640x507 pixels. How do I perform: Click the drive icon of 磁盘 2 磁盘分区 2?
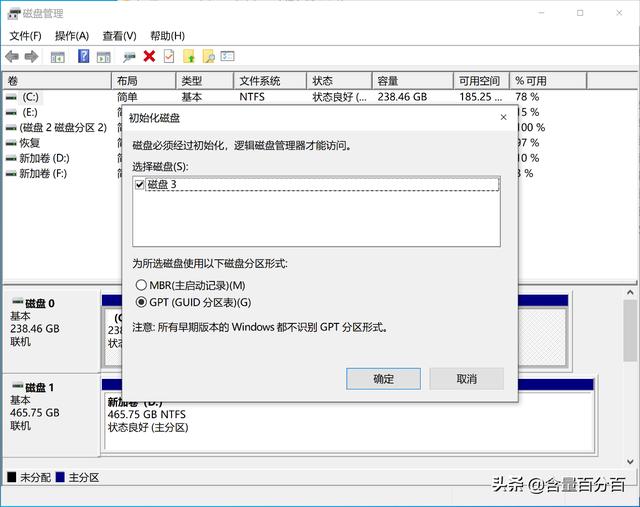pyautogui.click(x=11, y=128)
